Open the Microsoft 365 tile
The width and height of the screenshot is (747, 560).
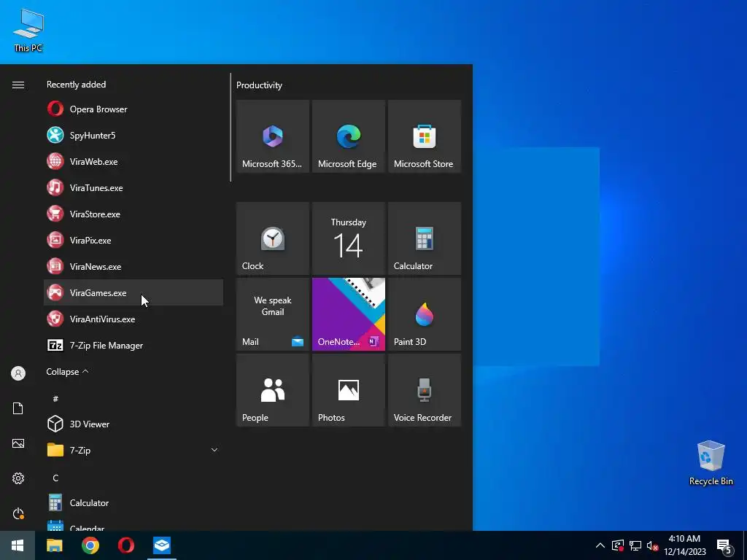(273, 136)
